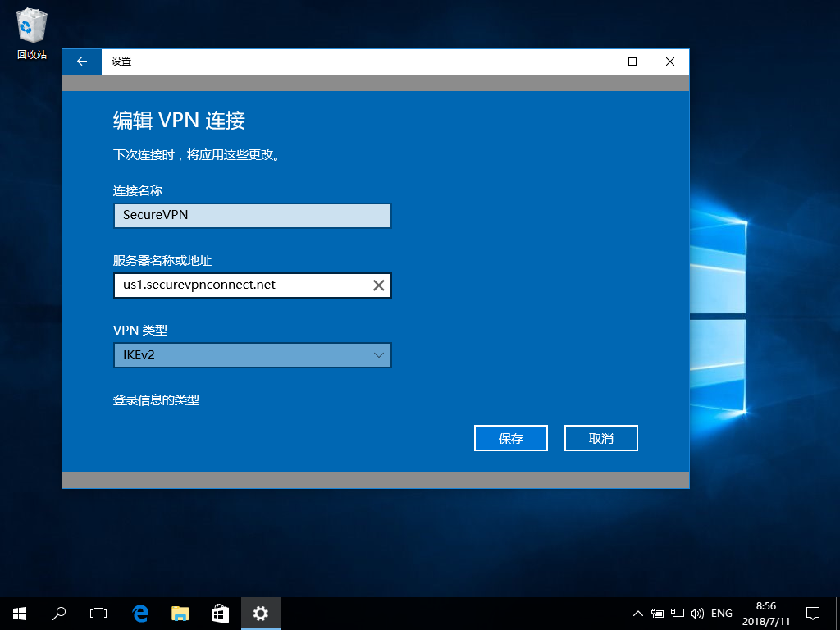Click the 登录信息的类型 label
Viewport: 840px width, 630px height.
[156, 400]
